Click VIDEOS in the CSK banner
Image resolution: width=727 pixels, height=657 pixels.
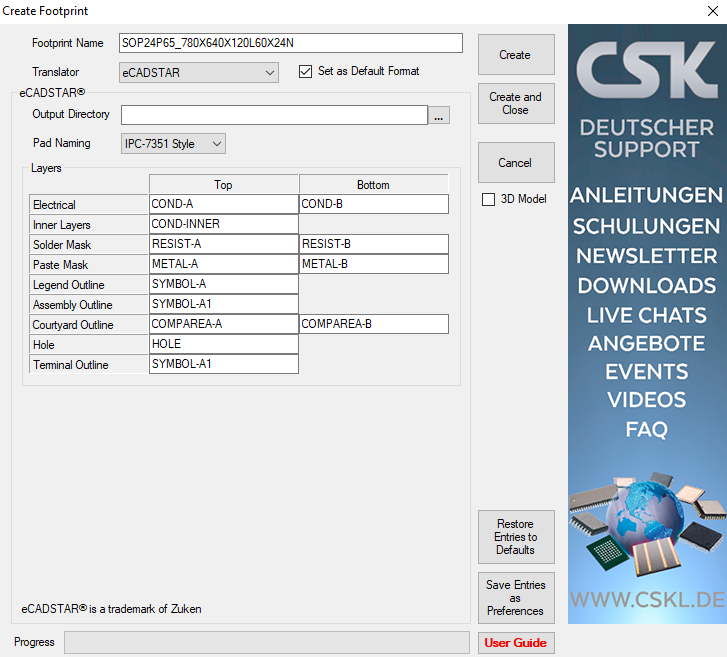(647, 400)
